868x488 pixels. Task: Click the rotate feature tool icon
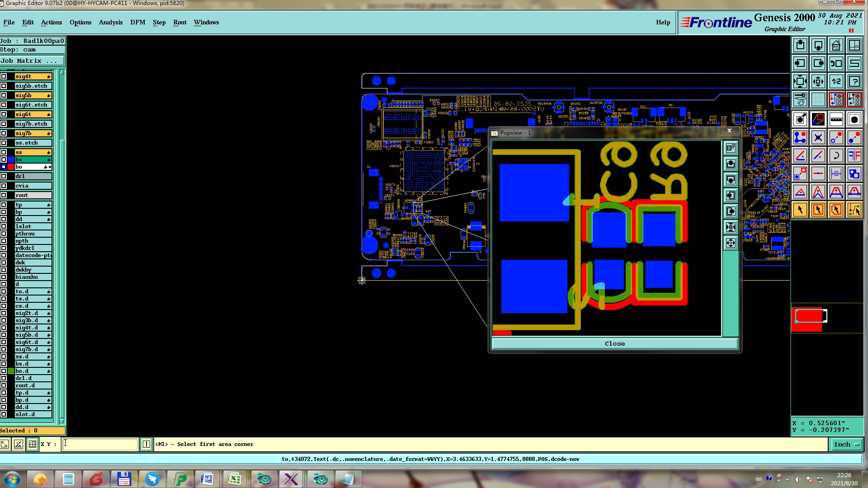point(836,156)
